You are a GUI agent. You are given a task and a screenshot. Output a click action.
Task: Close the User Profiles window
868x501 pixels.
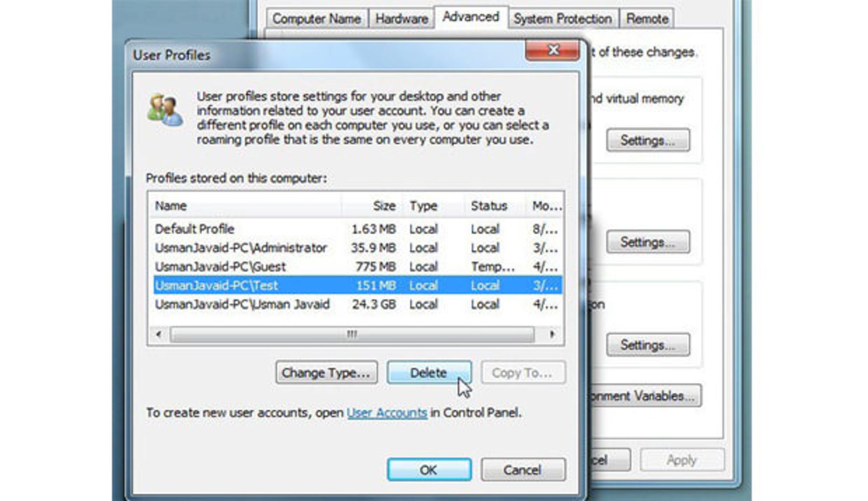[552, 51]
